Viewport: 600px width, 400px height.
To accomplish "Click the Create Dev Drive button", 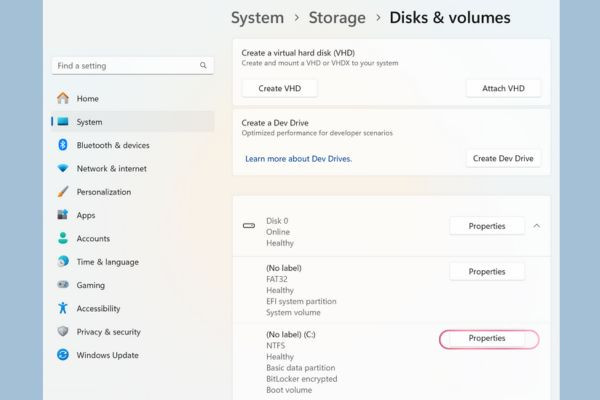I will pyautogui.click(x=503, y=158).
